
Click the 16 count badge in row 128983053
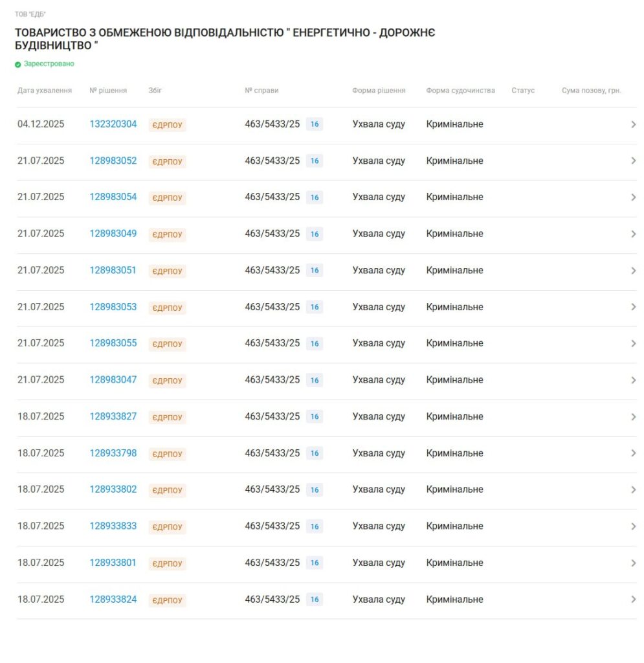[315, 307]
